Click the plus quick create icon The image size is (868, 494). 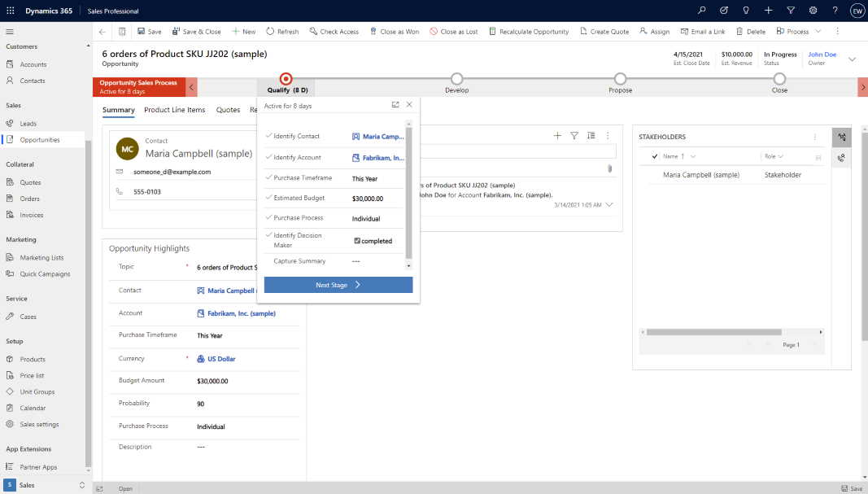(x=769, y=10)
